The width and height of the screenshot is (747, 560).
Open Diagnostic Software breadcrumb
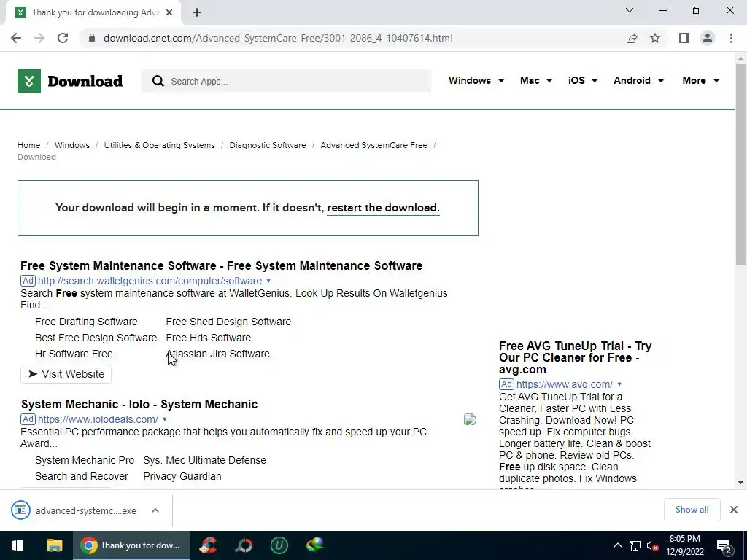point(268,145)
